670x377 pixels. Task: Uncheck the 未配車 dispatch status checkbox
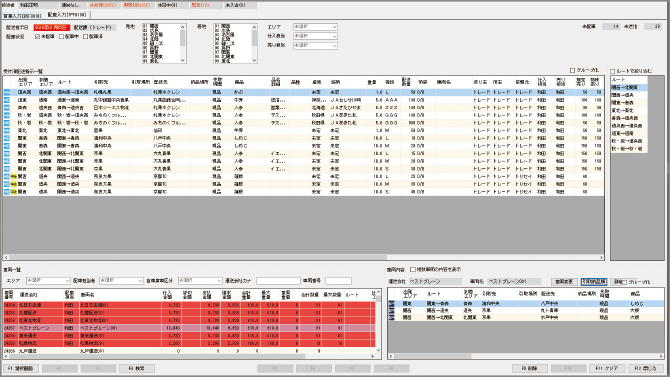(x=37, y=37)
